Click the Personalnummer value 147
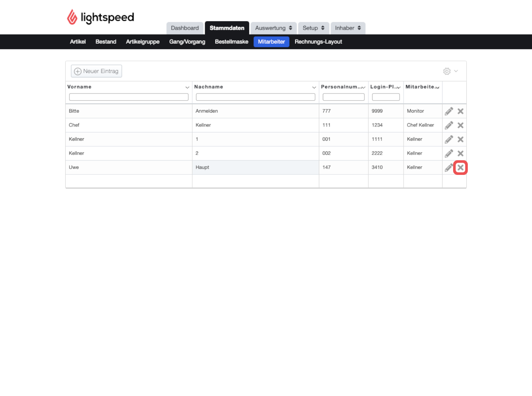This screenshot has height=396, width=532. coord(327,167)
